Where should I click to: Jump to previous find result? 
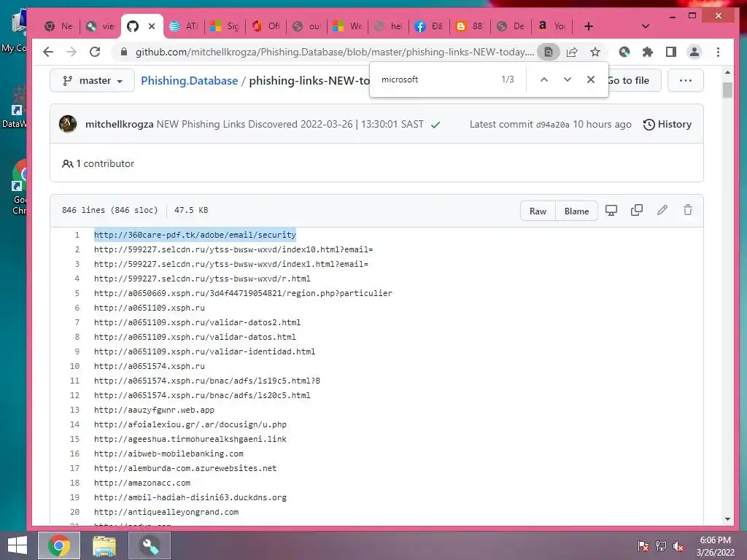click(544, 79)
